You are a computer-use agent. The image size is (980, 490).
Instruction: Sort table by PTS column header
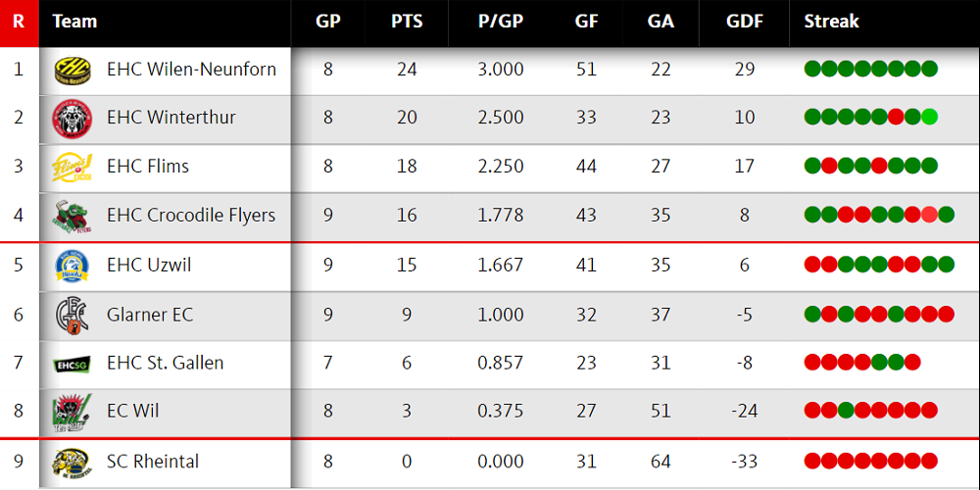click(x=407, y=22)
